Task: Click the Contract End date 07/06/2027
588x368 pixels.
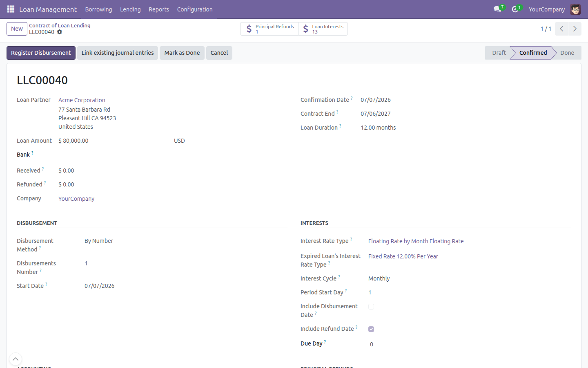Action: (x=376, y=114)
